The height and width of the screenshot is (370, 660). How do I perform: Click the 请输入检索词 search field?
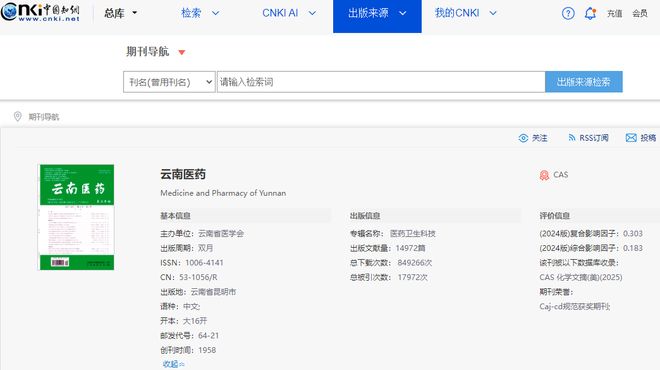coord(381,82)
